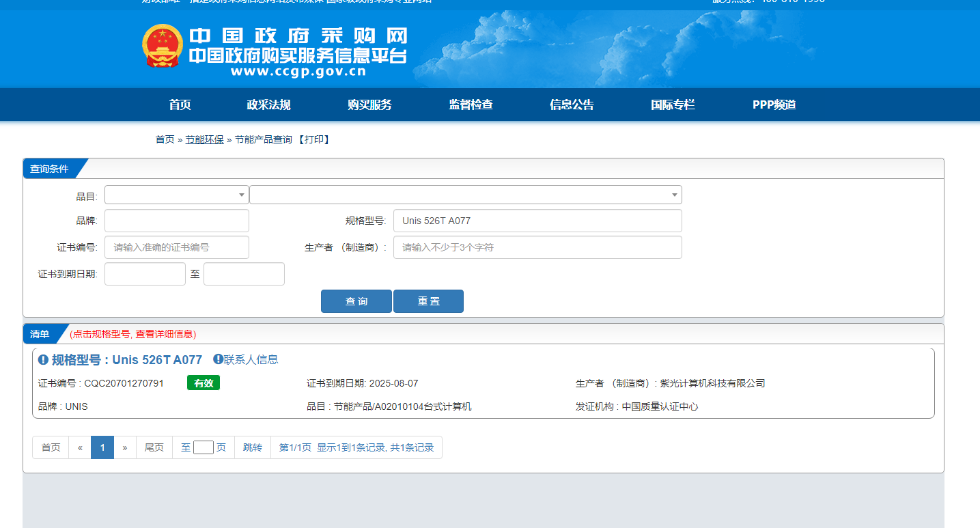Open 监督检查 navigation menu
980x528 pixels.
click(471, 105)
